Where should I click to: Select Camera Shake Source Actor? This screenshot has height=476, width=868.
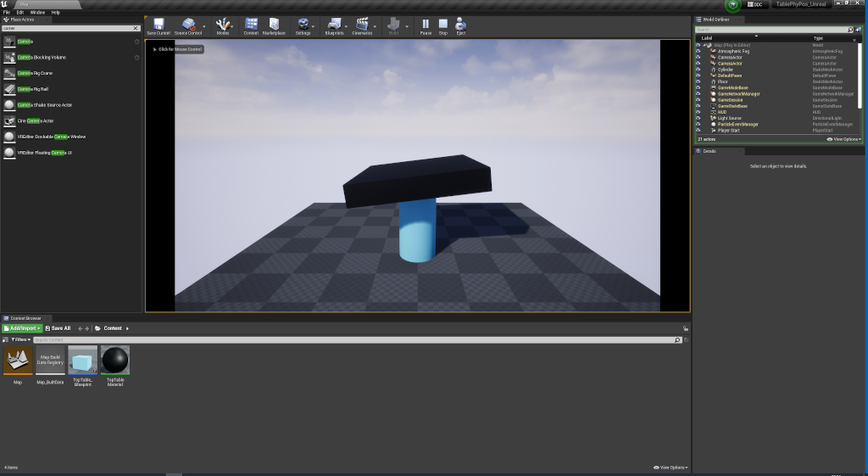(71, 104)
